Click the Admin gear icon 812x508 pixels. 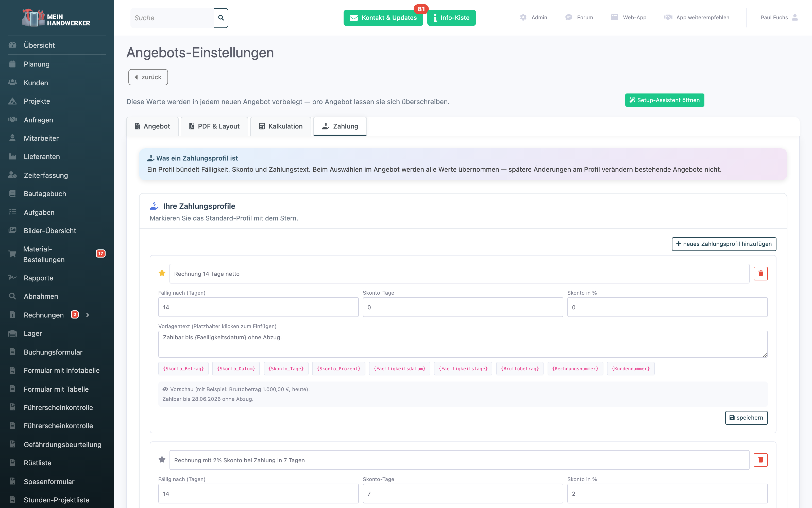tap(523, 18)
